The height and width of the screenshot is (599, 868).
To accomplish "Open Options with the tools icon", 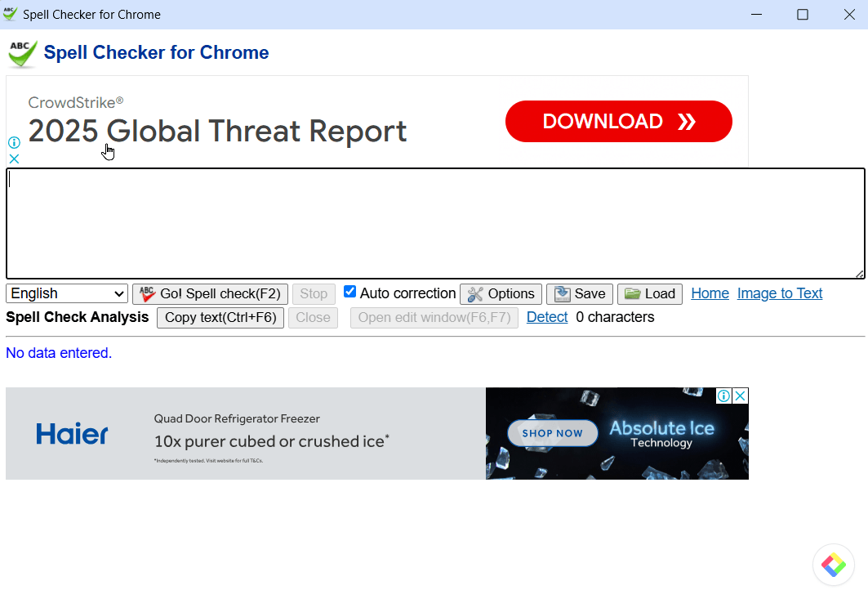I will 501,293.
